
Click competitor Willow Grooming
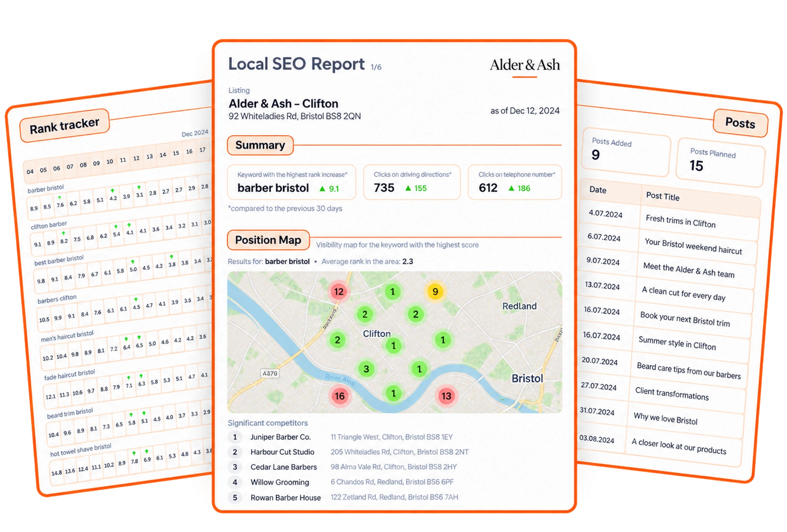coord(280,482)
